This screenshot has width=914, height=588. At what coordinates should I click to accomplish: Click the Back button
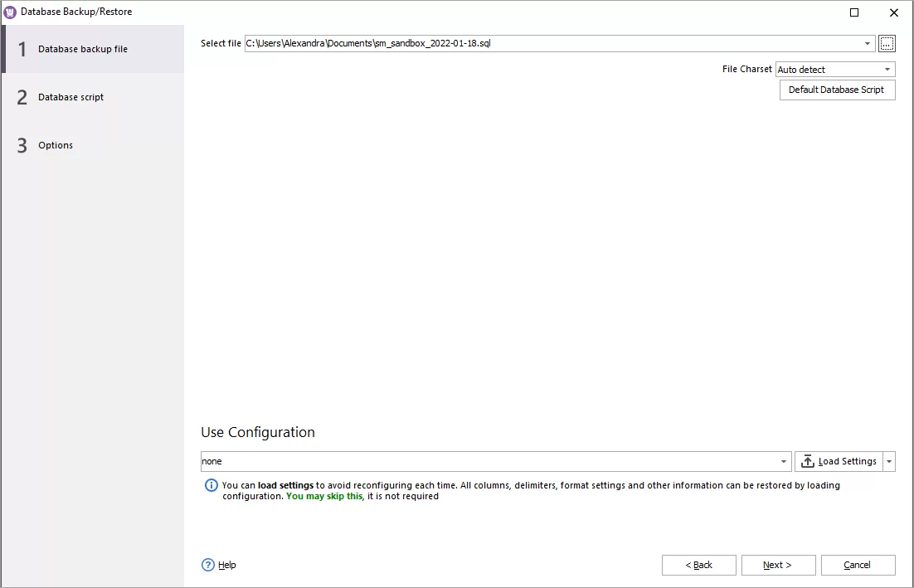coord(698,565)
